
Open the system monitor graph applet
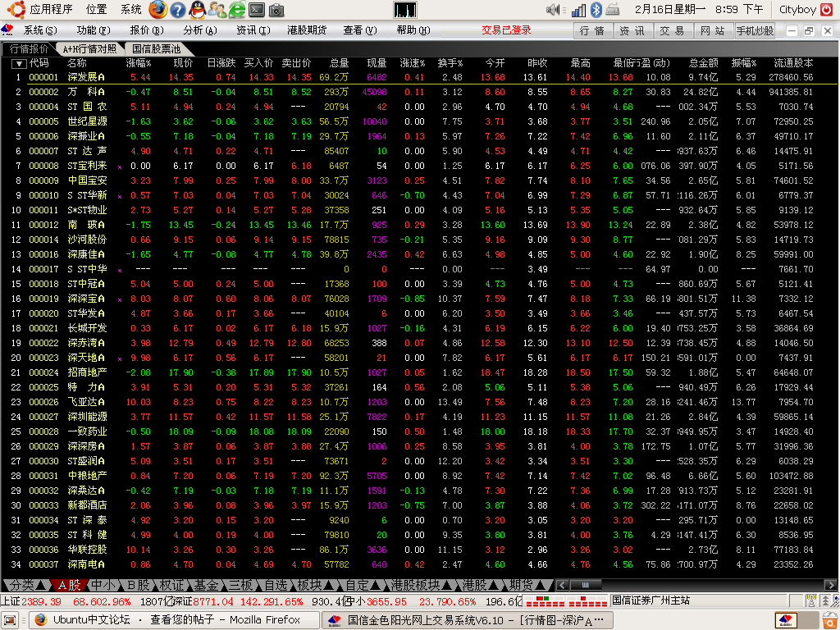[405, 10]
